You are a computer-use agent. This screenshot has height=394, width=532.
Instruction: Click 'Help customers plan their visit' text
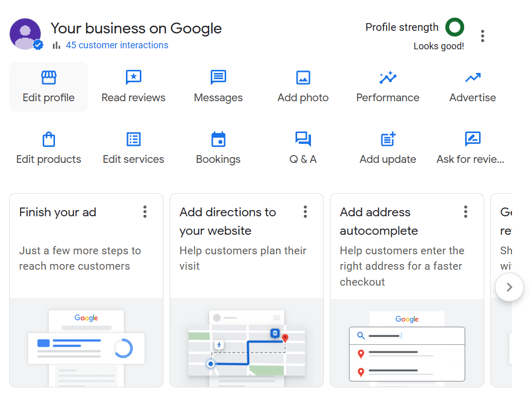(x=243, y=258)
